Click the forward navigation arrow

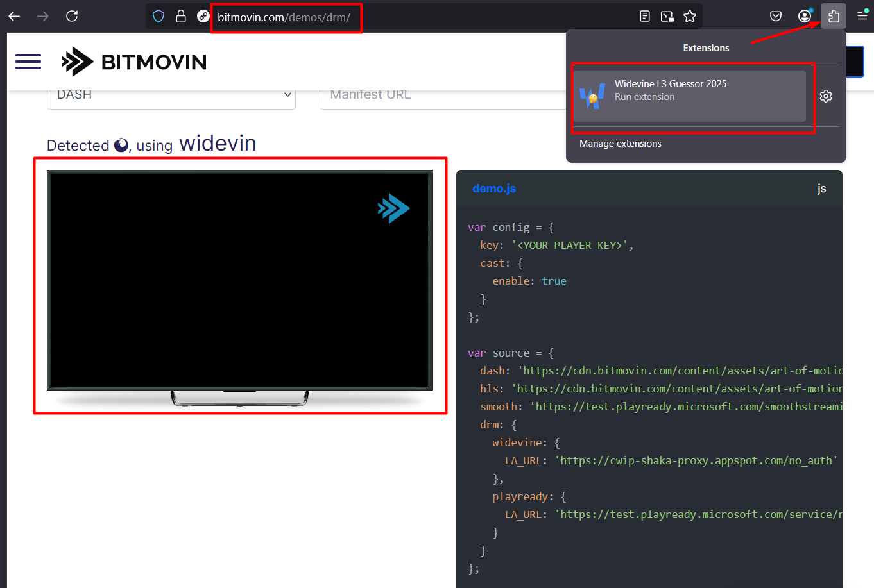pyautogui.click(x=43, y=16)
